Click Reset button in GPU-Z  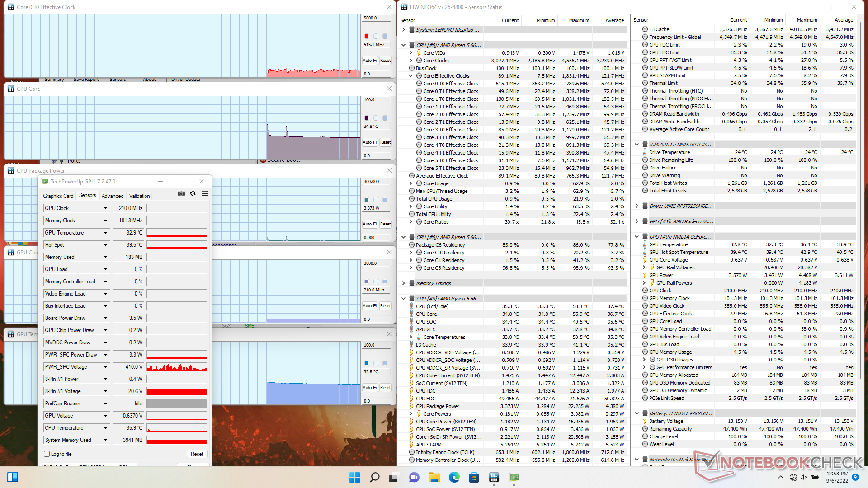click(x=197, y=454)
